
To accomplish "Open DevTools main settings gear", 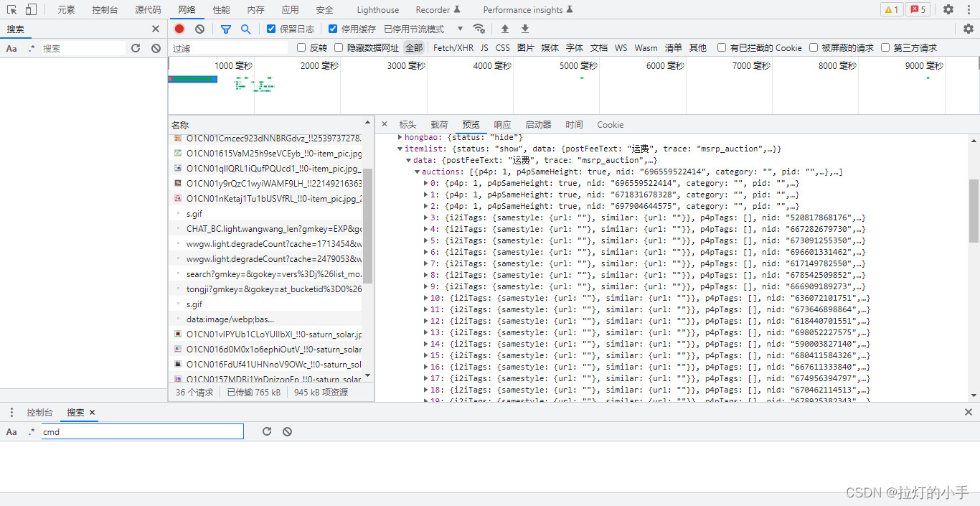I will pyautogui.click(x=948, y=9).
